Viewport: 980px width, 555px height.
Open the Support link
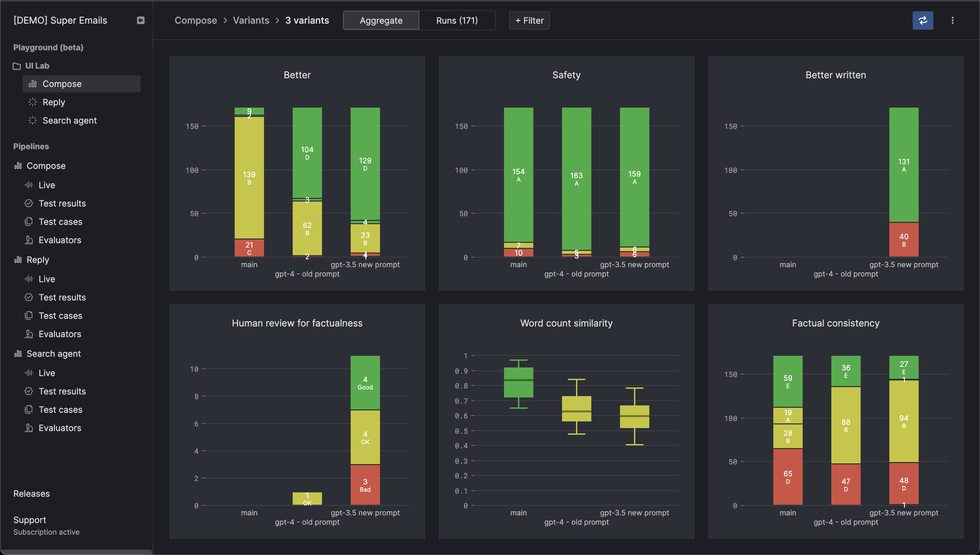click(30, 520)
